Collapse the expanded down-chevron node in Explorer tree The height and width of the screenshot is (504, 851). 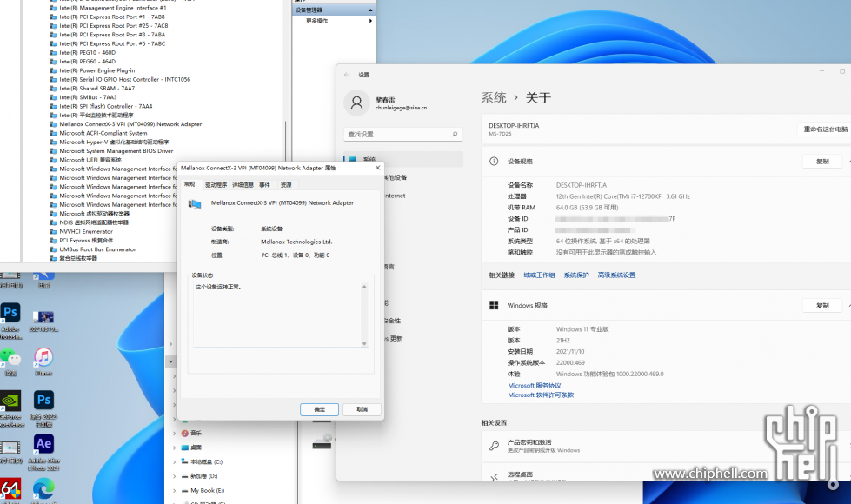click(170, 361)
